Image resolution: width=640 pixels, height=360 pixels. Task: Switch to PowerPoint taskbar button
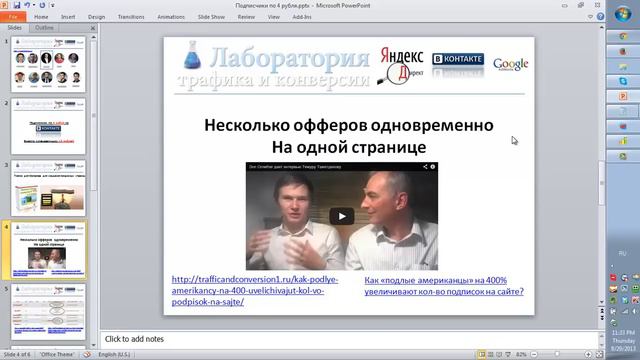(x=623, y=96)
